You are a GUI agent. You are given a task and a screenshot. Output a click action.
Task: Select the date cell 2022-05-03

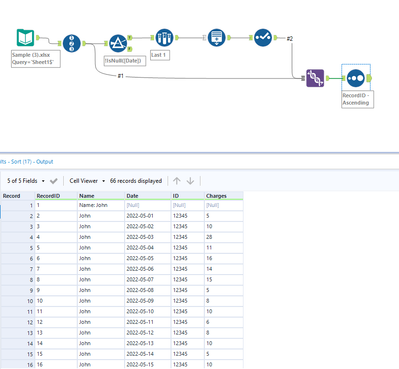click(x=148, y=237)
